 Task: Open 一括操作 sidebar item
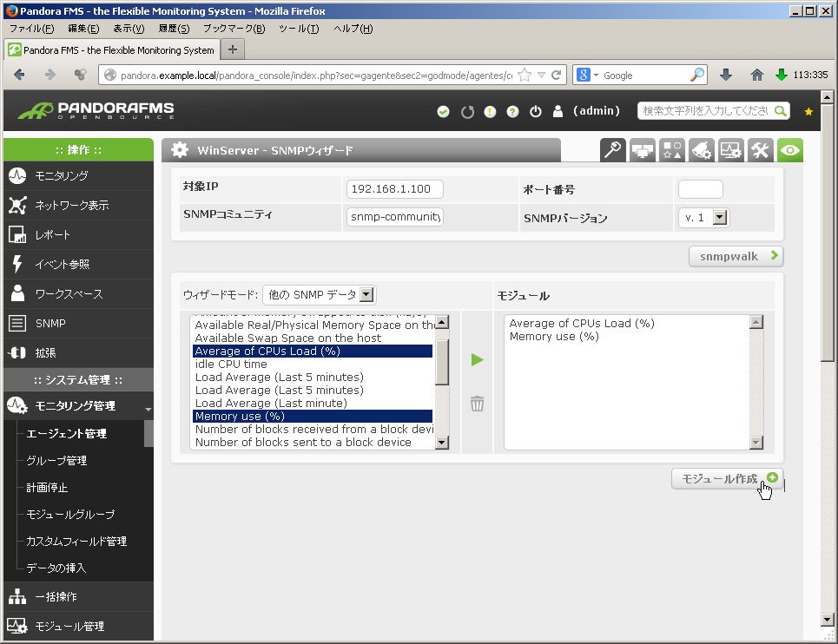[78, 596]
